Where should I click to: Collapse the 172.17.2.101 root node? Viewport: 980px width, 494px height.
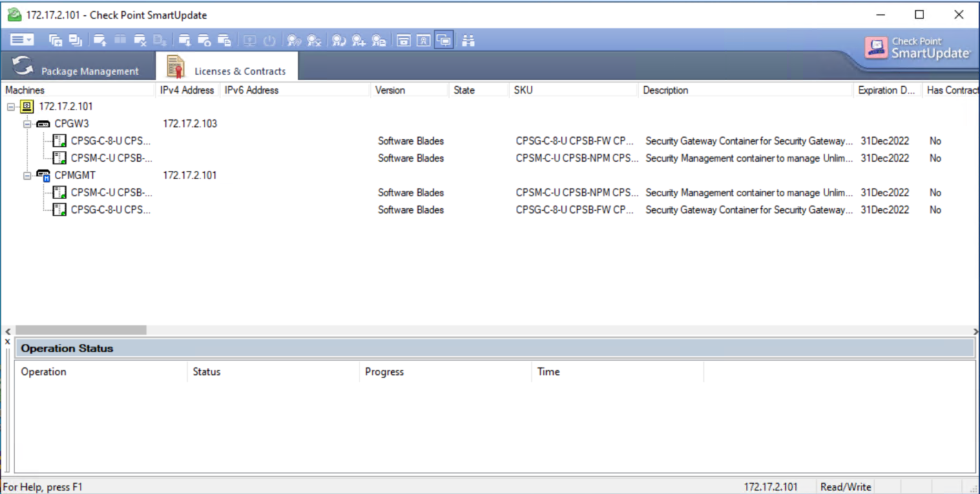point(11,107)
